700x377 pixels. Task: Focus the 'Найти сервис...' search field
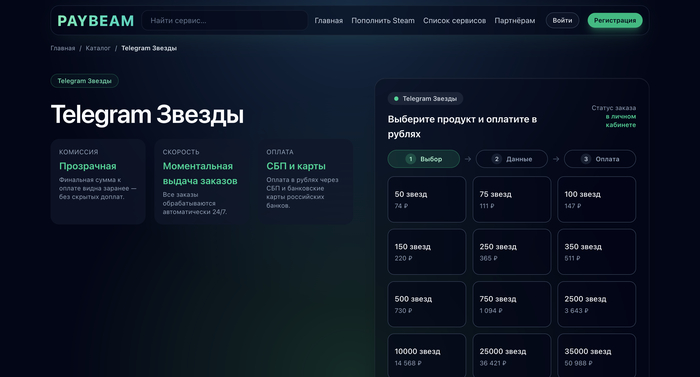pos(225,21)
